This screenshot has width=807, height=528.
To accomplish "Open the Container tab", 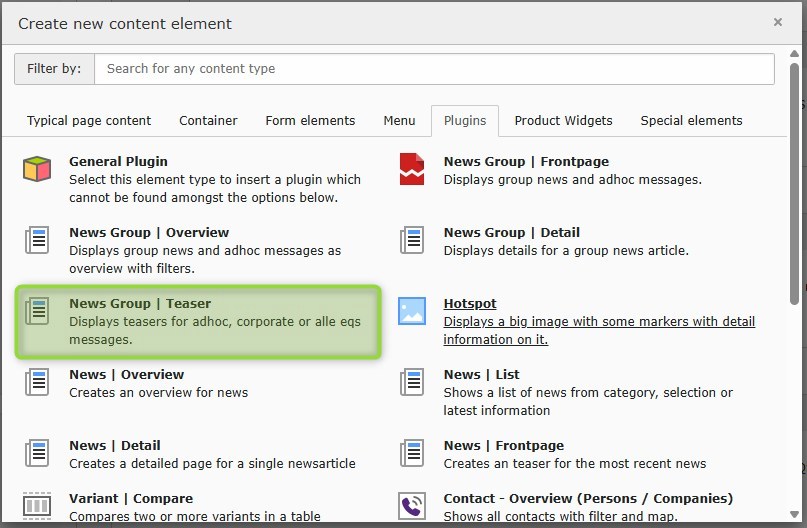I will point(208,121).
